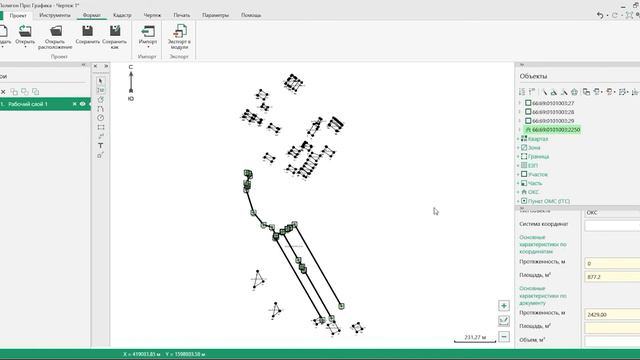Select the rectangle tool

click(x=101, y=127)
